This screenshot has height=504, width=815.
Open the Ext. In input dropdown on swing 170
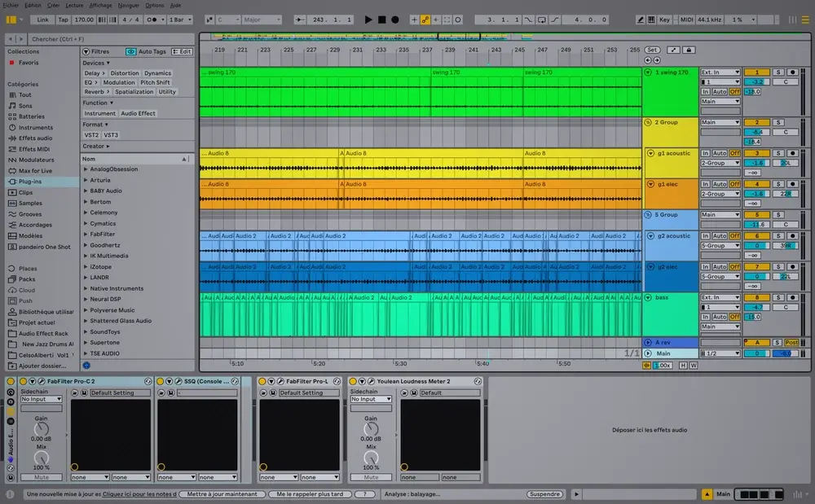coord(720,72)
